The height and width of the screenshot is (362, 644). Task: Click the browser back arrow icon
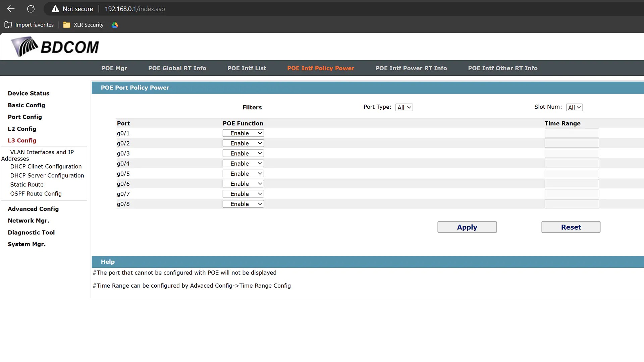[11, 9]
